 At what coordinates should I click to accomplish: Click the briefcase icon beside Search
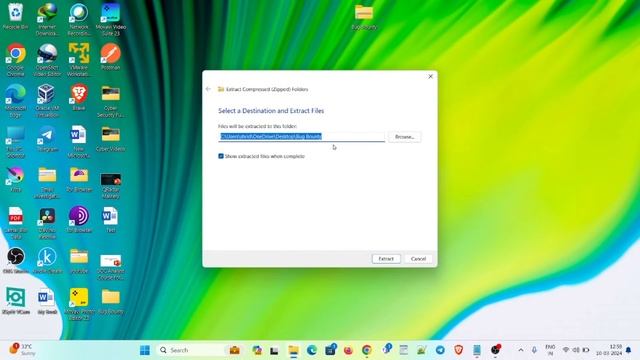pyautogui.click(x=235, y=350)
